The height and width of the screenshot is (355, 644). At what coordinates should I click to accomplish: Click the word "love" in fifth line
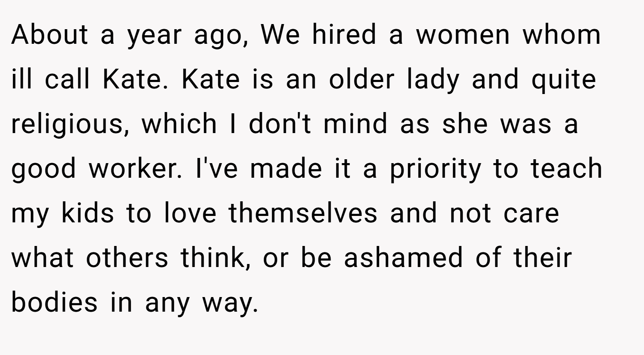click(190, 212)
